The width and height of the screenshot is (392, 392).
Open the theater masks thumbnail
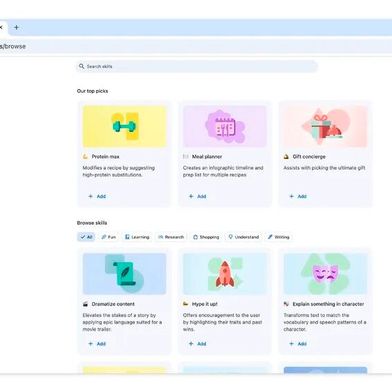(x=325, y=274)
